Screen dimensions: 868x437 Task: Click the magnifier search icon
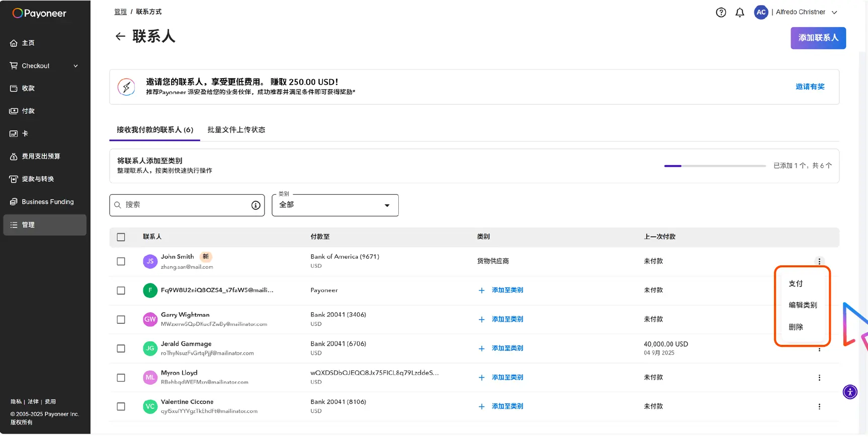pos(118,205)
